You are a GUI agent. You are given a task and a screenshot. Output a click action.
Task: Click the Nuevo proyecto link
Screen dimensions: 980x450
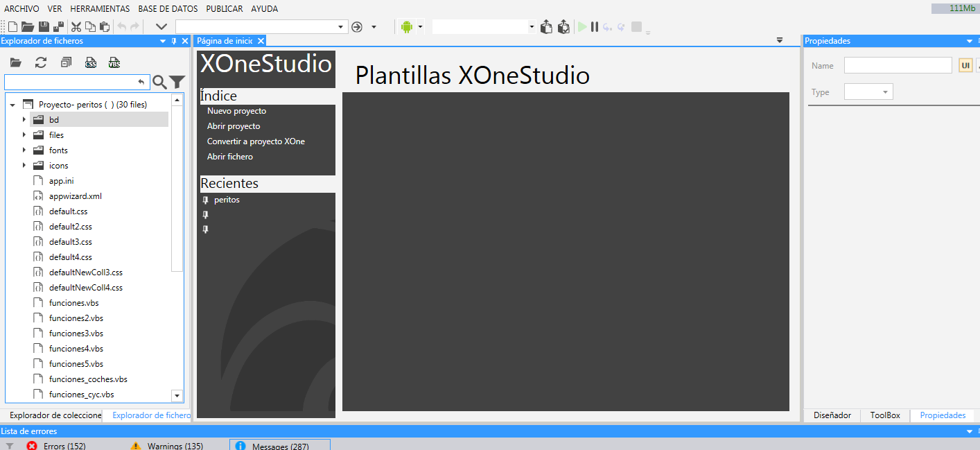click(x=236, y=111)
